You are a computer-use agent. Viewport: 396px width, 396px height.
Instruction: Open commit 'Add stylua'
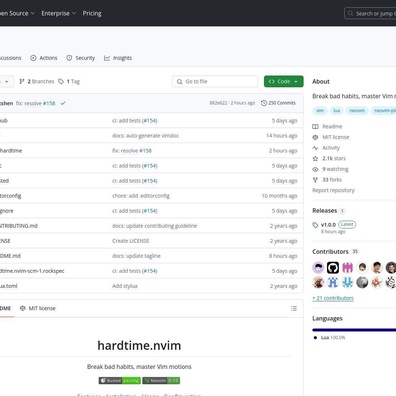(x=125, y=286)
